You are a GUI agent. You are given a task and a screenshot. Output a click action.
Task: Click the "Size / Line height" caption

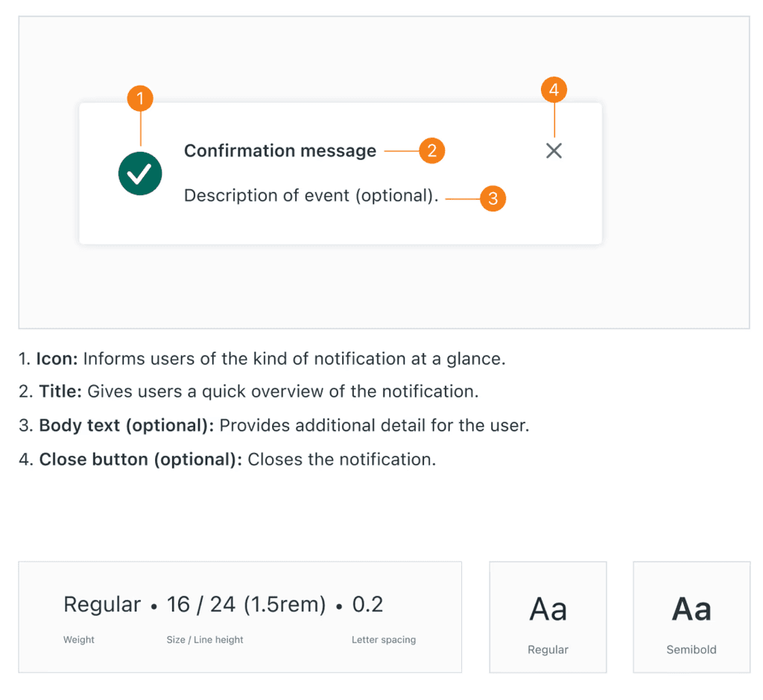pyautogui.click(x=205, y=640)
